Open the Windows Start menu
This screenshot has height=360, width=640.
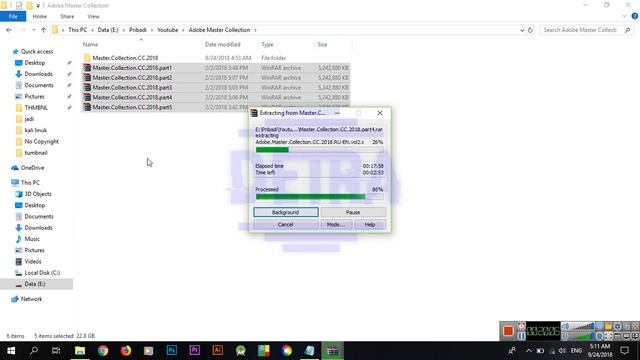tap(11, 351)
